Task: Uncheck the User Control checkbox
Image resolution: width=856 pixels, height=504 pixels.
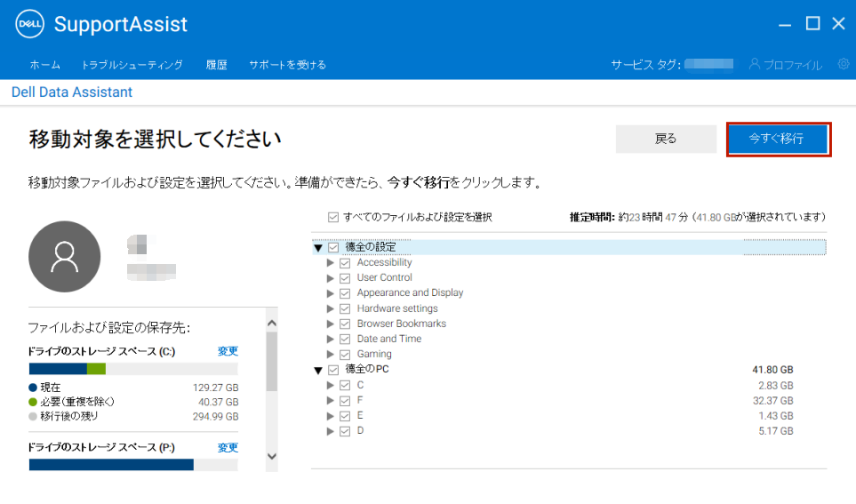Action: point(345,278)
